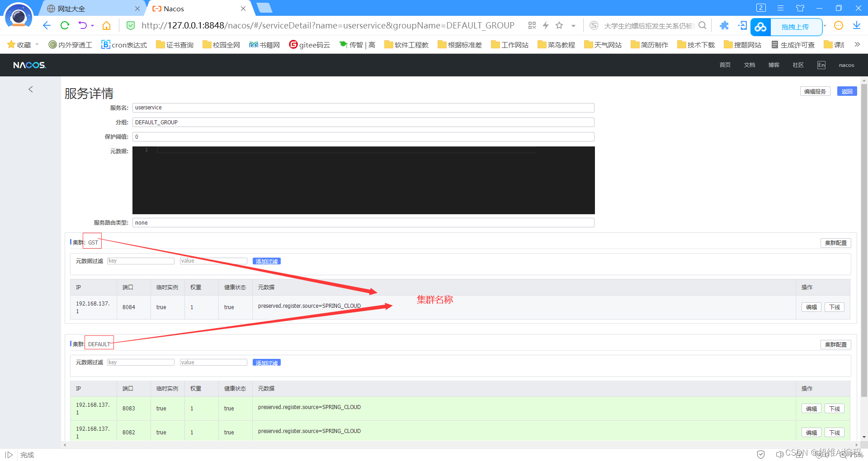
Task: Open the browser main menu hamburger icon
Action: 780,8
